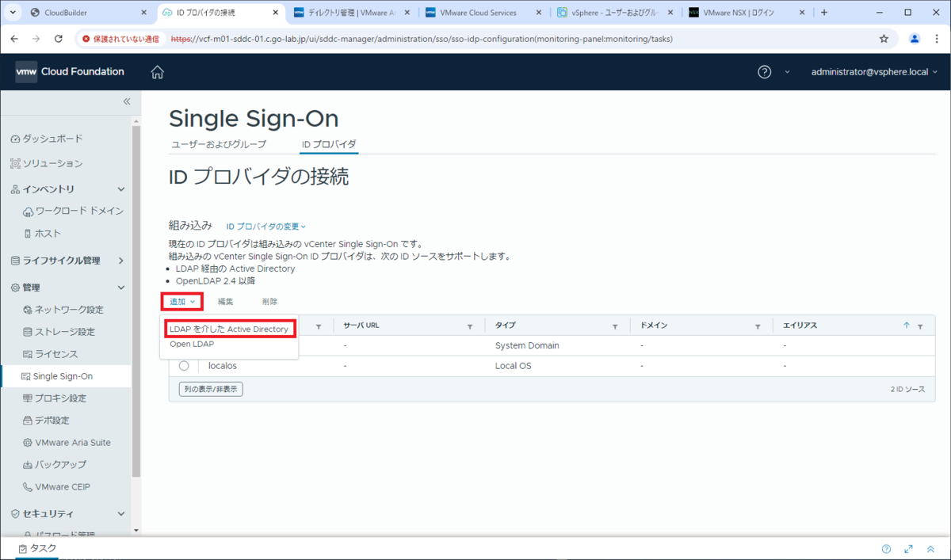Open デポ設定 in the sidebar
Image resolution: width=951 pixels, height=560 pixels.
[47, 421]
